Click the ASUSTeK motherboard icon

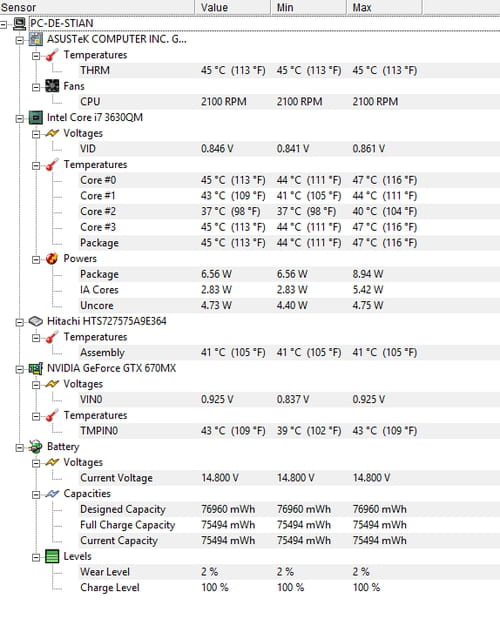[36, 39]
